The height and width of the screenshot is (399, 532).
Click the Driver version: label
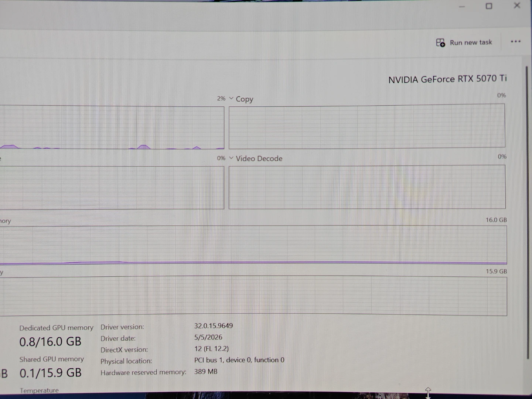click(x=122, y=327)
